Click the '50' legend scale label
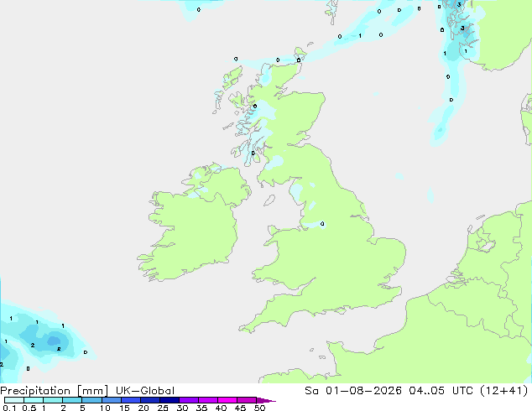 click(x=259, y=408)
